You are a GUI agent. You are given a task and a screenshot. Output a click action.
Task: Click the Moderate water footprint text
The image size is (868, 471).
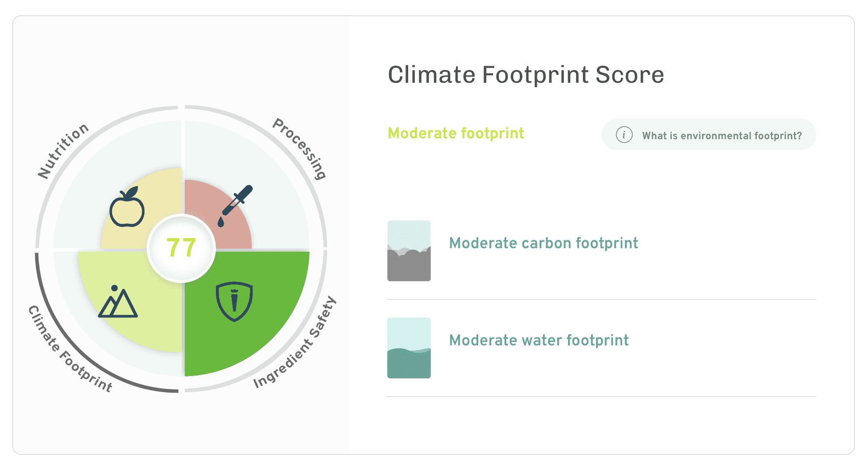click(539, 340)
